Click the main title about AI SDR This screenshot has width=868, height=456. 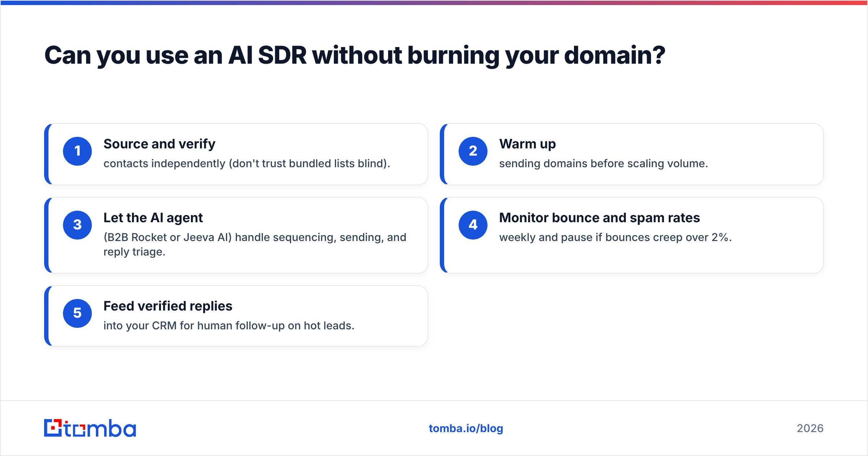354,56
